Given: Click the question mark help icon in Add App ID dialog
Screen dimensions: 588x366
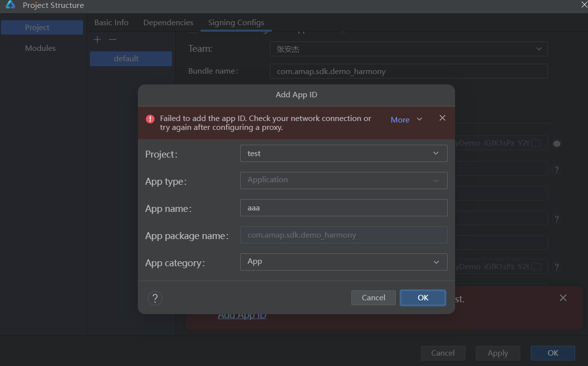Looking at the screenshot, I should 155,298.
